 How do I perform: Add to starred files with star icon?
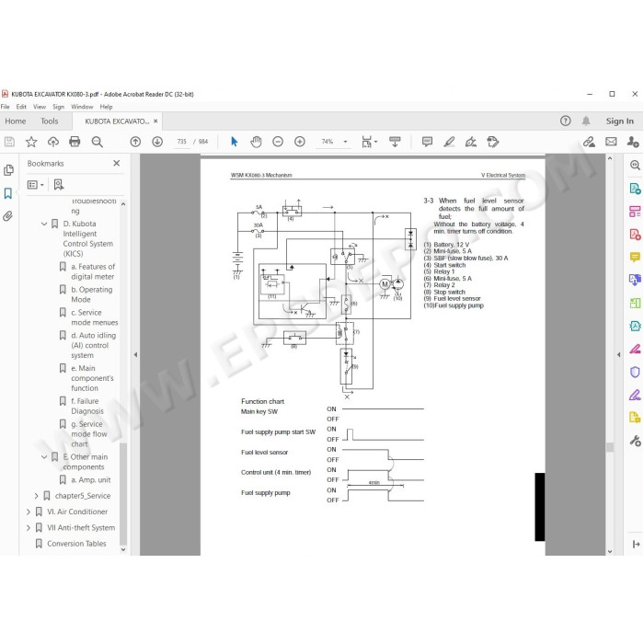(31, 142)
